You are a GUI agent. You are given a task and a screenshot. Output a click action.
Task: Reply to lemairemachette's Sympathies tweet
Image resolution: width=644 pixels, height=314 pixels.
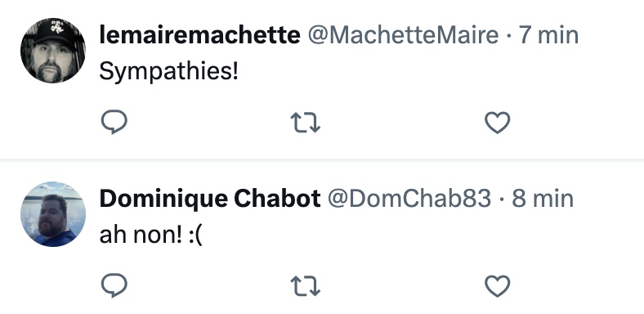114,122
